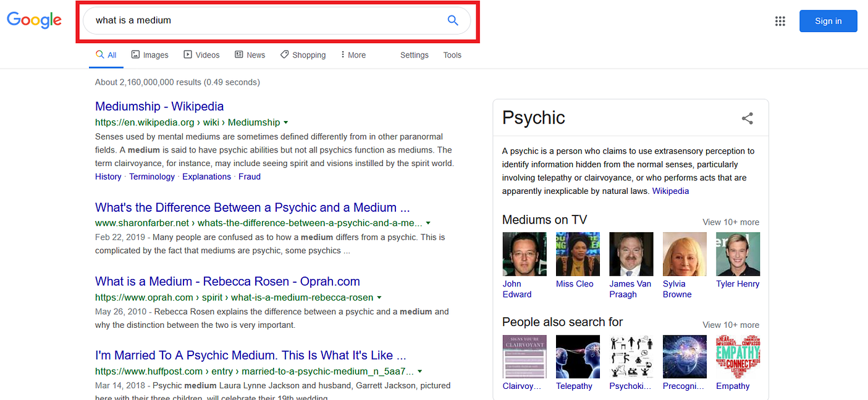Click 'View 10+ more' for People also search for
Image resolution: width=868 pixels, height=400 pixels.
pos(731,325)
